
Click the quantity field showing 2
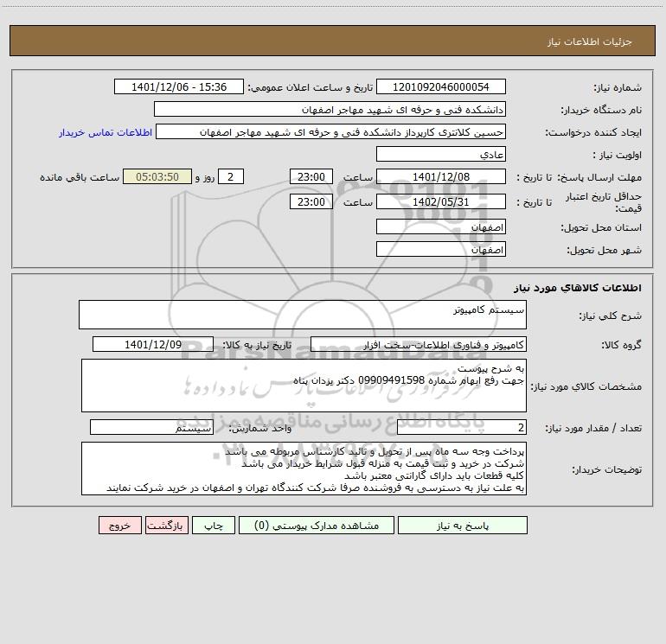pyautogui.click(x=462, y=428)
